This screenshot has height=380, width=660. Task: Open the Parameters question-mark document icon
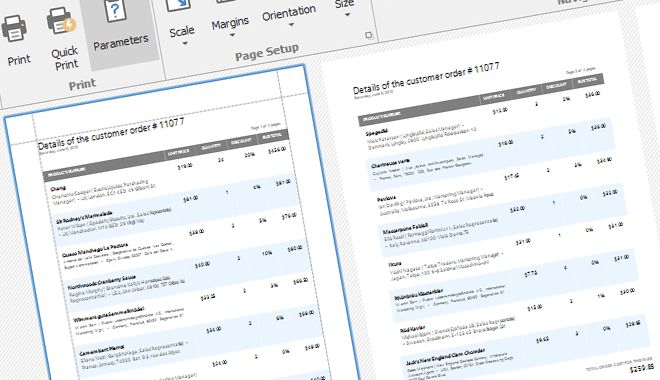click(114, 11)
